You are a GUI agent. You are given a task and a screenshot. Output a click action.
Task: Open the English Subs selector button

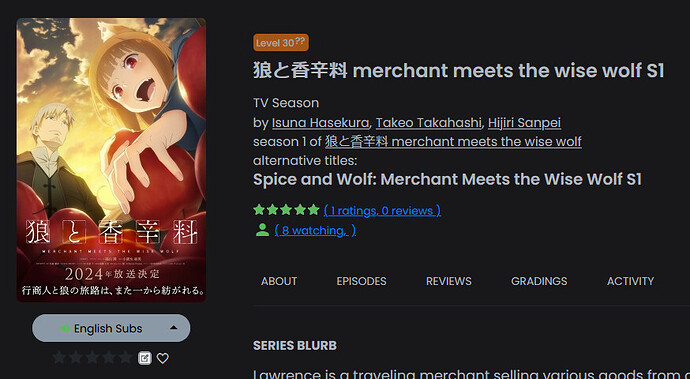point(111,328)
